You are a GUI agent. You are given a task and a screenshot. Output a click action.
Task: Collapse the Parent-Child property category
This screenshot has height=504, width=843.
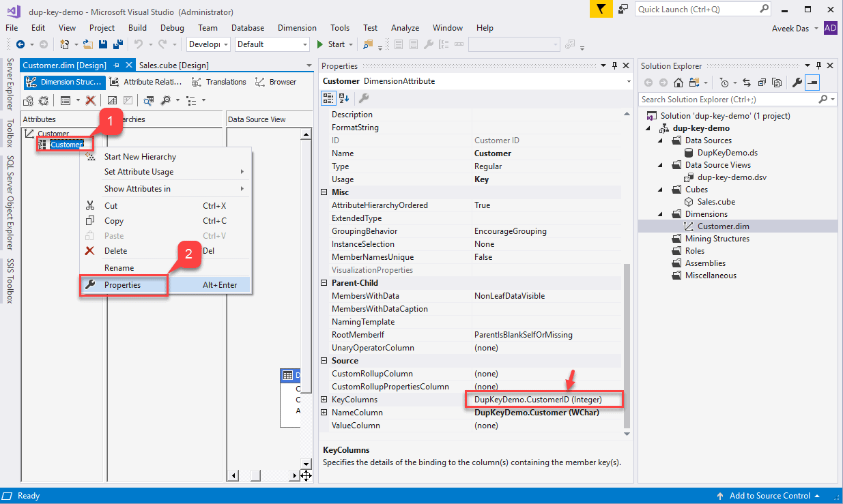point(324,283)
